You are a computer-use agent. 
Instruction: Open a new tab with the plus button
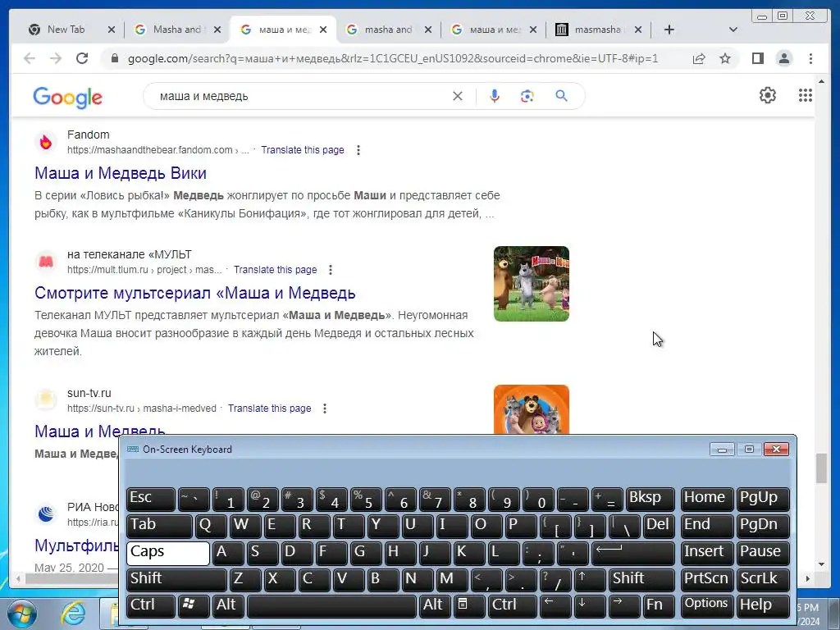coord(669,30)
